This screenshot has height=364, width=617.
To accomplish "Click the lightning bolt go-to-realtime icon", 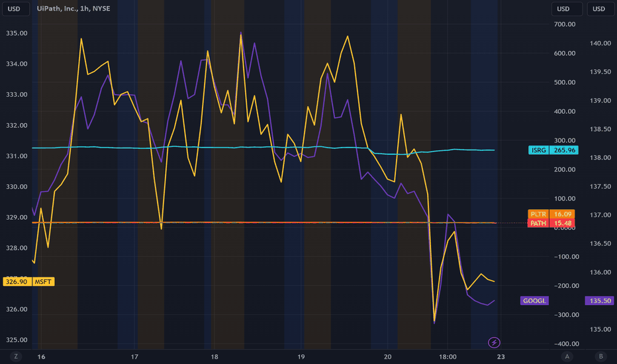I will [494, 342].
